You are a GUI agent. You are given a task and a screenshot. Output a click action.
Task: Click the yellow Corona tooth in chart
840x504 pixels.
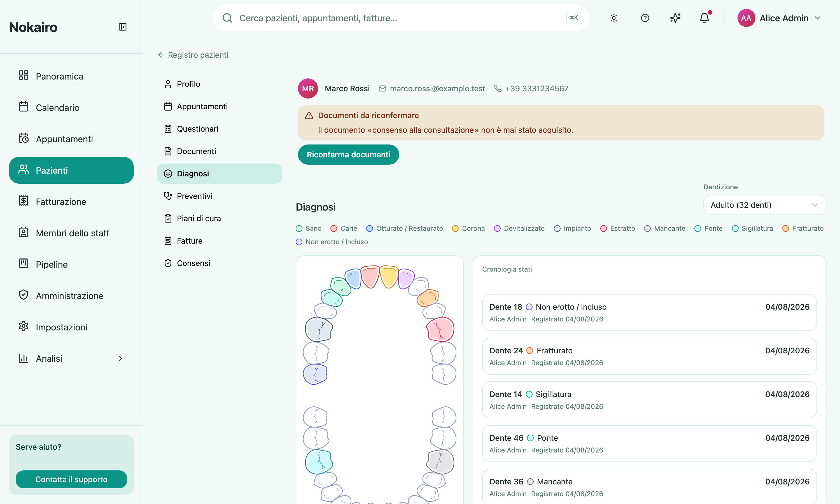tap(389, 276)
